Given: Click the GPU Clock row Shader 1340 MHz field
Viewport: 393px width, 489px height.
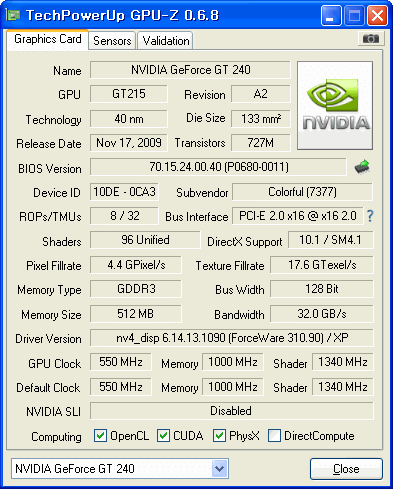Looking at the screenshot, I should tap(343, 362).
